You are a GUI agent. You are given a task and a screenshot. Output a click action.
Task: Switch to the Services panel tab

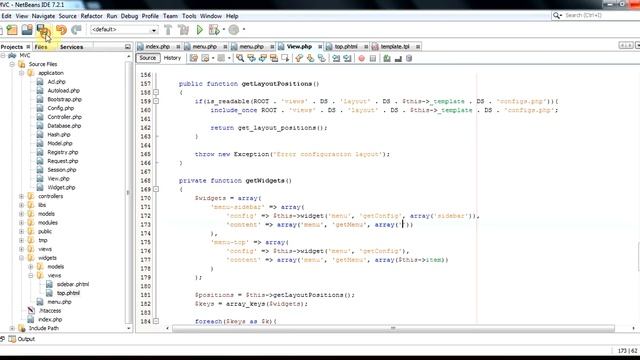click(71, 47)
